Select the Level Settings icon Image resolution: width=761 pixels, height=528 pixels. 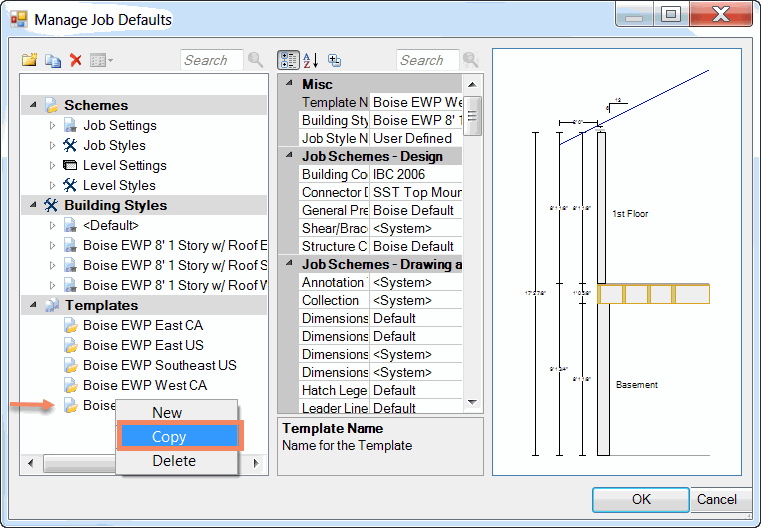pyautogui.click(x=70, y=165)
